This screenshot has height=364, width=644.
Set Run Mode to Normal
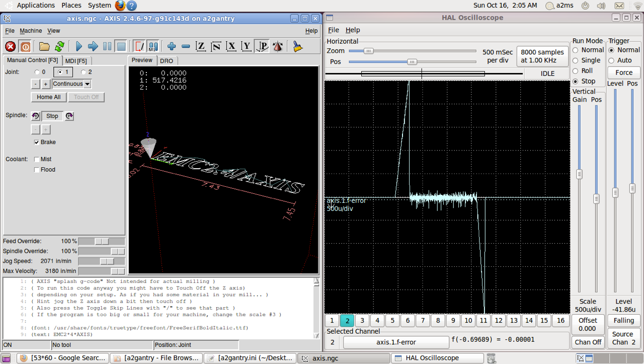click(576, 50)
